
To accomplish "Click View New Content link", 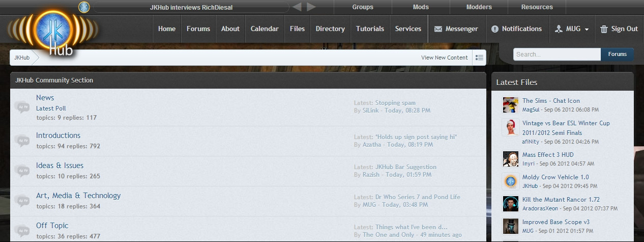I will point(445,58).
